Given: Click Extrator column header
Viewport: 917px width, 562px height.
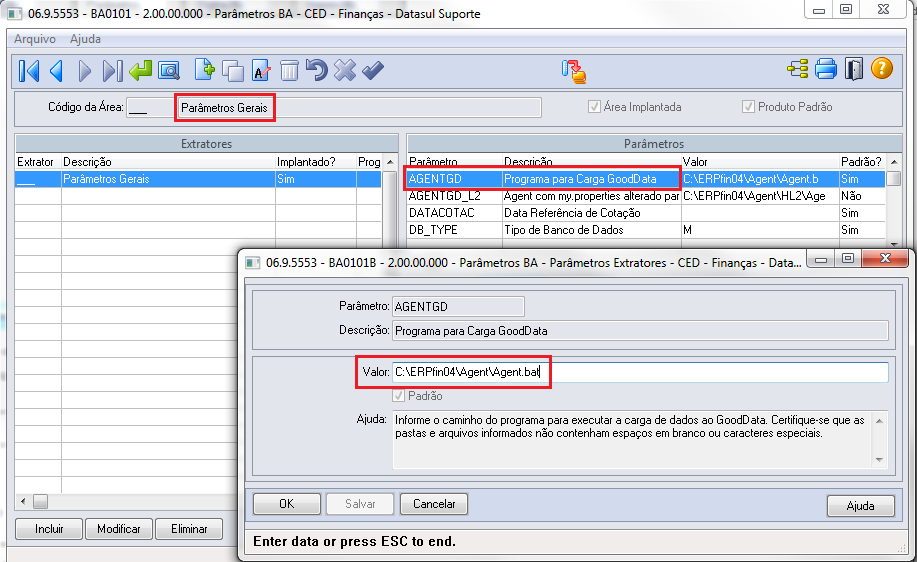Looking at the screenshot, I should [x=36, y=162].
